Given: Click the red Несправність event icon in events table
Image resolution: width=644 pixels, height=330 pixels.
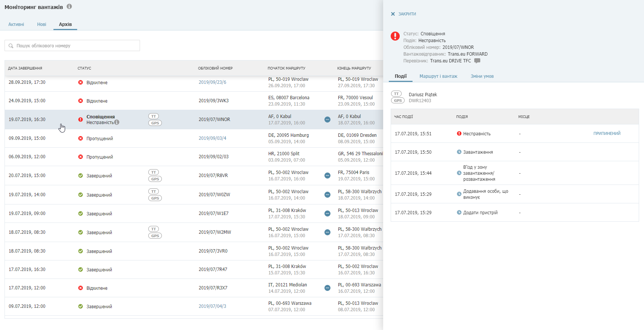Looking at the screenshot, I should 459,133.
